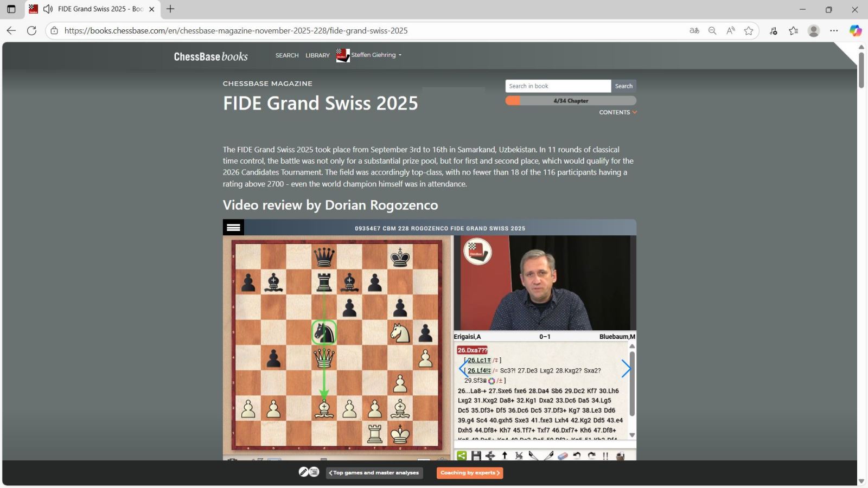Open the hamburger menu above the chessboard
The image size is (868, 488).
pyautogui.click(x=233, y=227)
